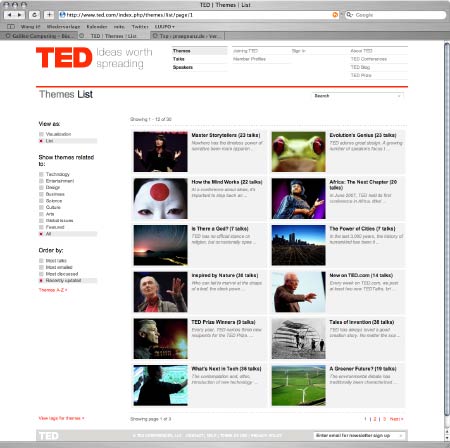Open Talks in the site navigation
Image resolution: width=450 pixels, height=448 pixels.
179,59
